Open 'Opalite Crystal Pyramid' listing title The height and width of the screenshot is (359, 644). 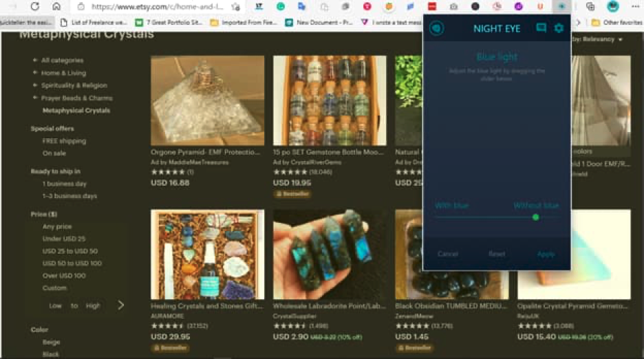click(572, 306)
